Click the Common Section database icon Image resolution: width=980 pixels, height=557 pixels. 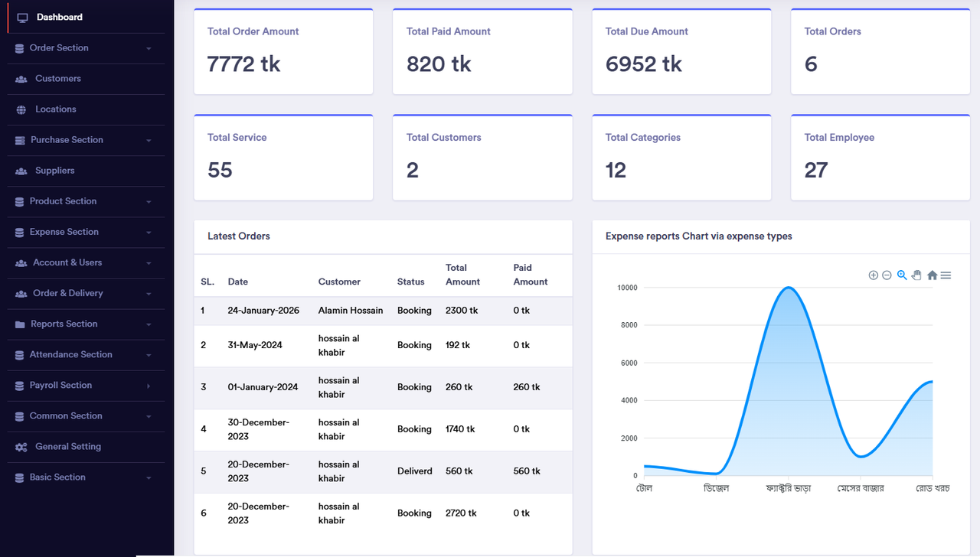pos(19,416)
